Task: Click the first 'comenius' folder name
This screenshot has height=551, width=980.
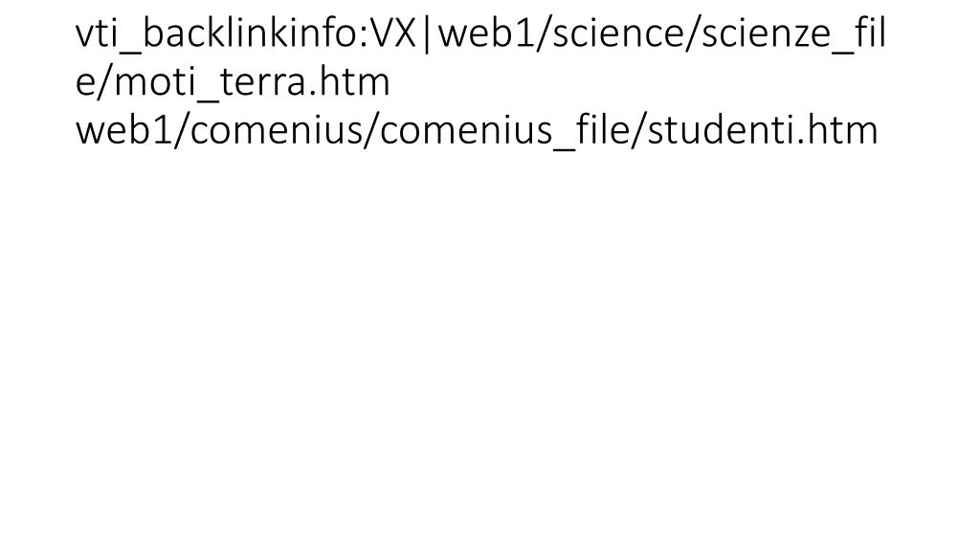Action: pos(277,130)
